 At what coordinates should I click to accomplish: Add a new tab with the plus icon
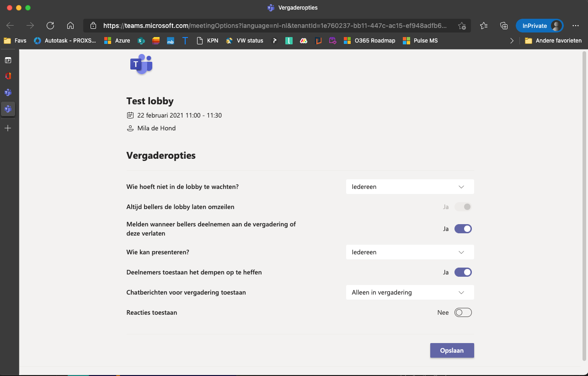(8, 128)
